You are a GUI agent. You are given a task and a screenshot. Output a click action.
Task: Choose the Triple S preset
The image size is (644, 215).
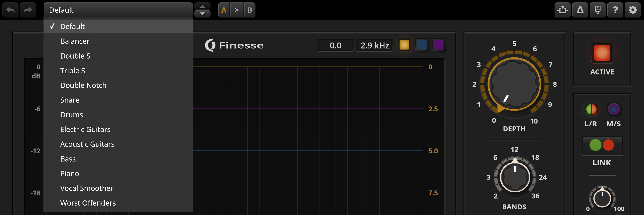pyautogui.click(x=118, y=71)
